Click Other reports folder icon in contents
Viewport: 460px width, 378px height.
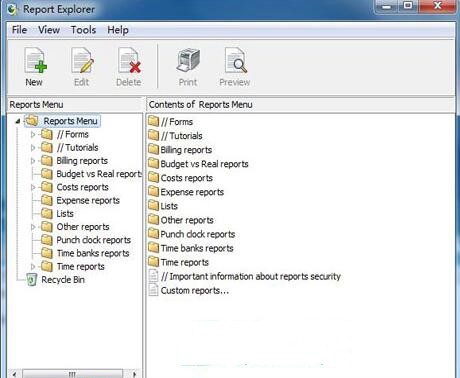(x=153, y=219)
